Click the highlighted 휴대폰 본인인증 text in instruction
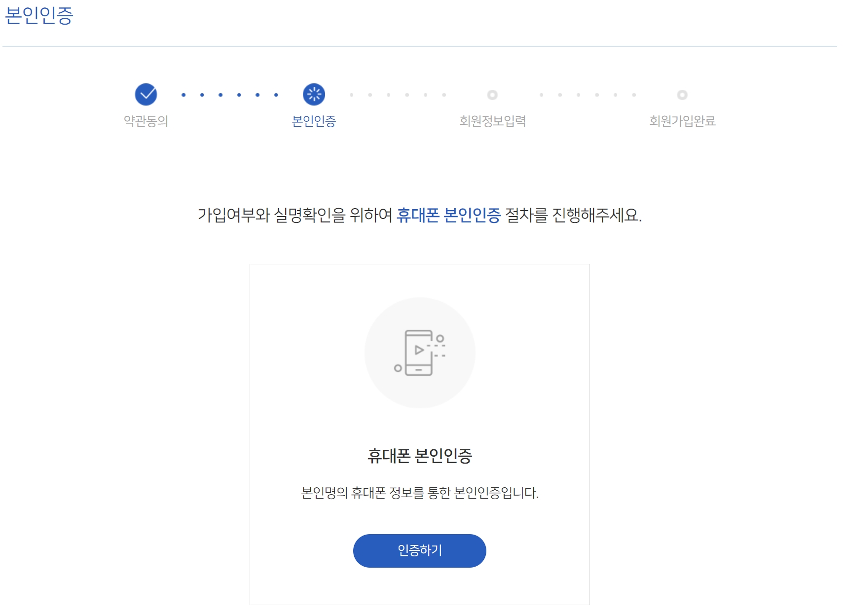Screen dimensions: 843x616 448,215
